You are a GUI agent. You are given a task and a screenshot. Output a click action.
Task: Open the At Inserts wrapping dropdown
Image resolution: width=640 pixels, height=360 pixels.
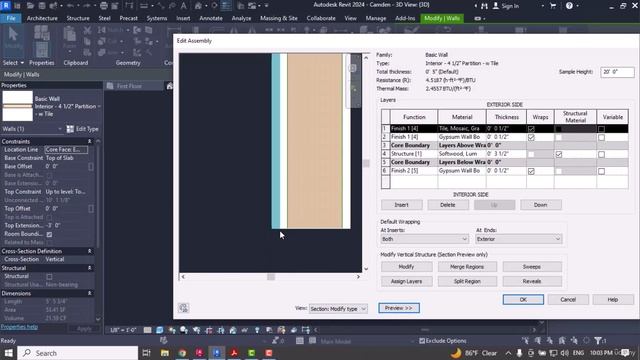[x=424, y=239]
